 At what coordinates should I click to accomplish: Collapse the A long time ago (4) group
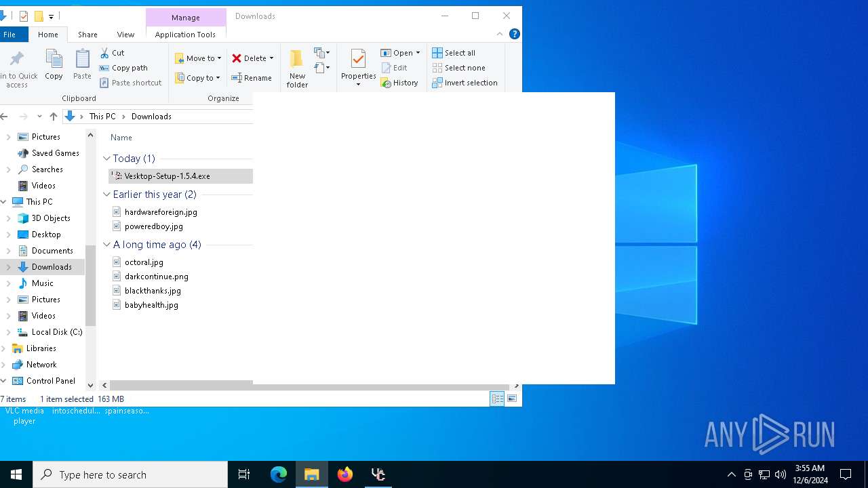coord(106,245)
